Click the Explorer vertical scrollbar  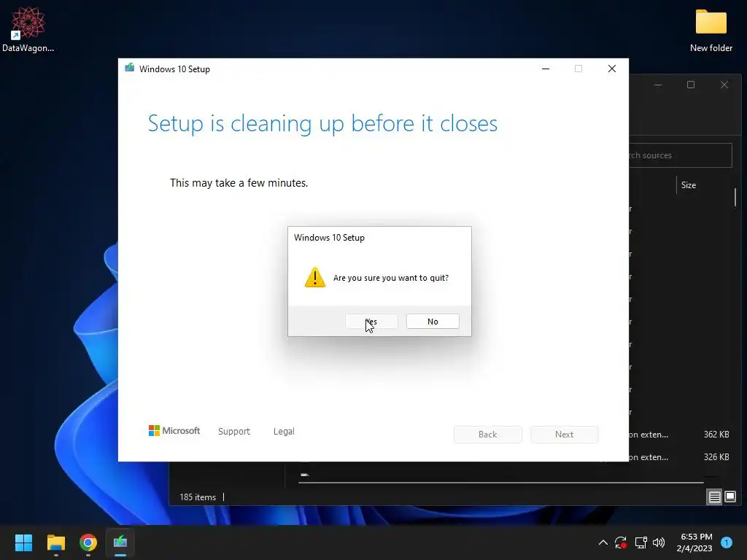point(735,197)
